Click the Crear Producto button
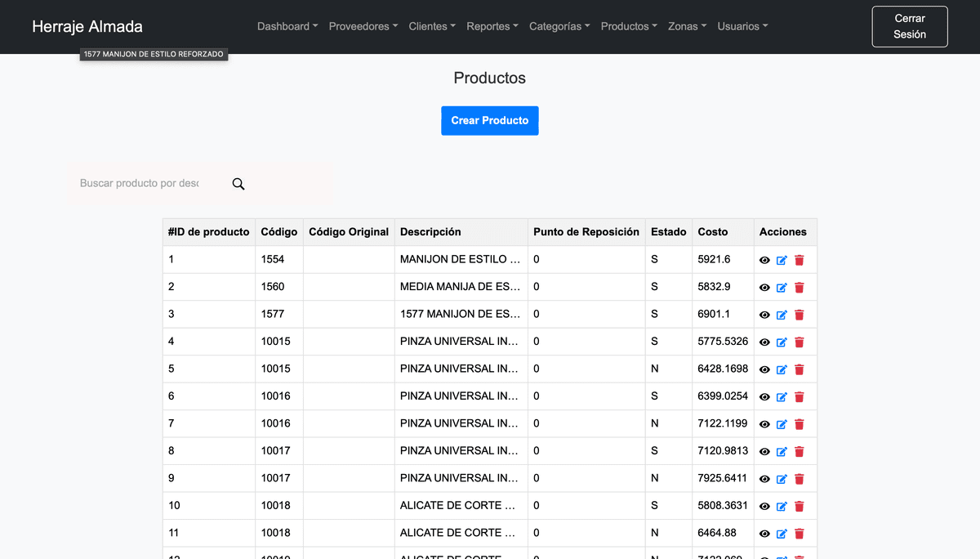The height and width of the screenshot is (559, 980). tap(489, 120)
